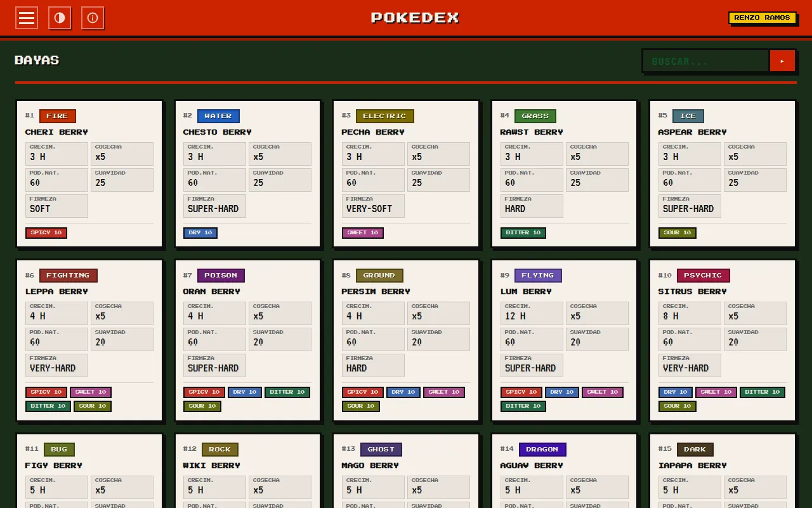This screenshot has height=508, width=812.
Task: Click the POKEDEX title logo
Action: [x=415, y=18]
